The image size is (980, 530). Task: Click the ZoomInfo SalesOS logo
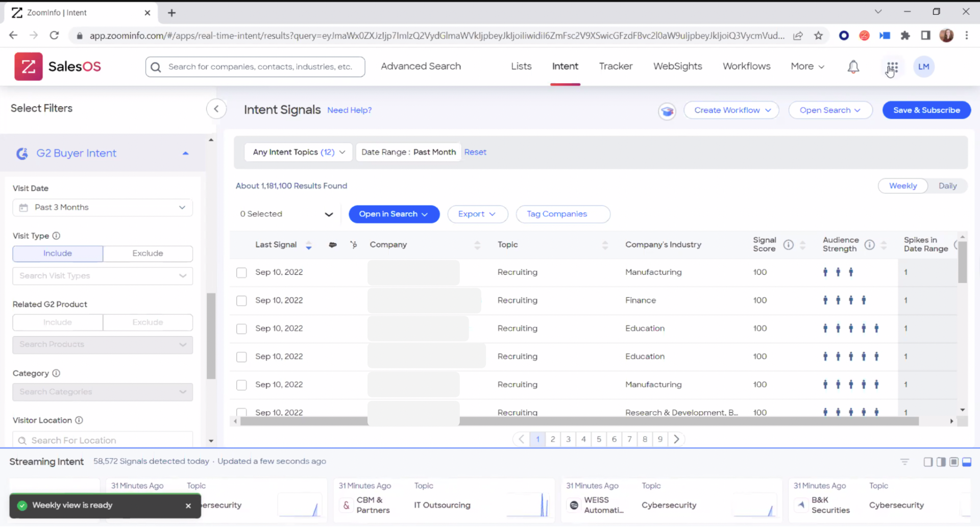click(x=58, y=66)
